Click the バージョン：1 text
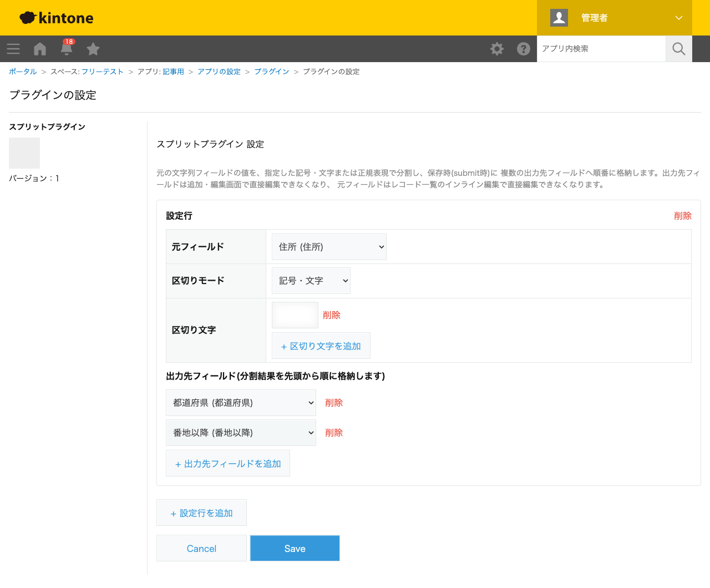The width and height of the screenshot is (710, 588). coord(34,178)
